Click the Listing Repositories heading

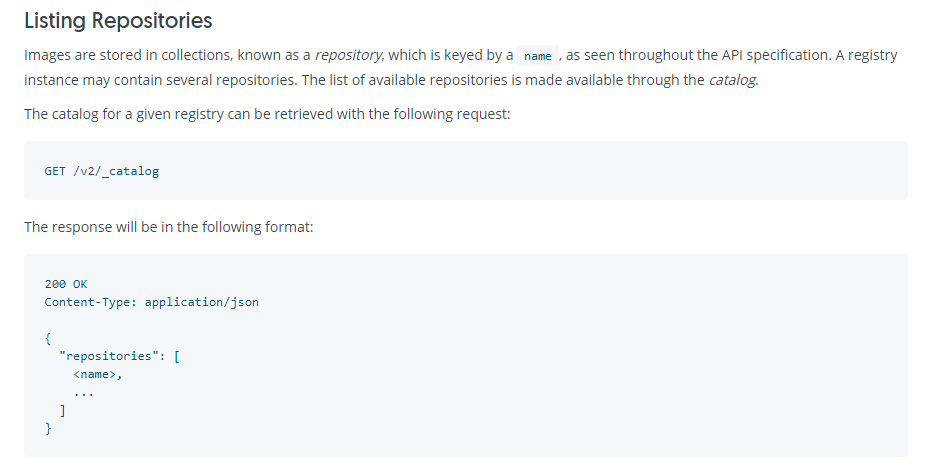pyautogui.click(x=118, y=20)
